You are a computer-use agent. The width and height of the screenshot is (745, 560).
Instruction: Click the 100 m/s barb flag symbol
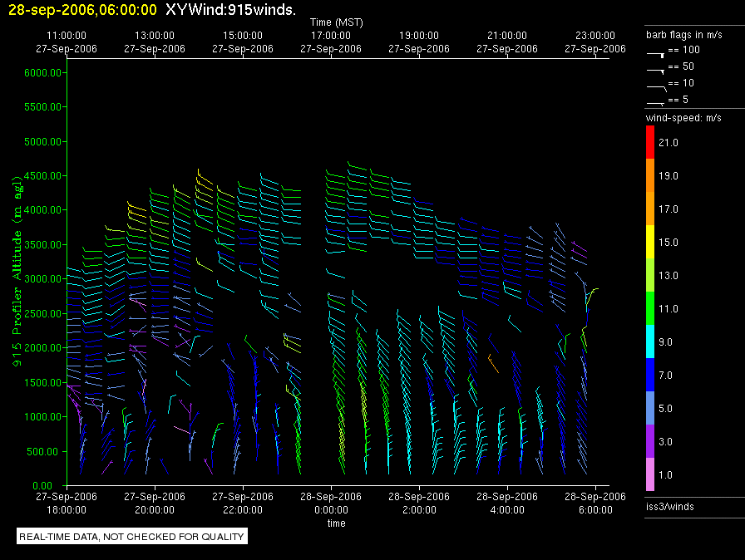655,54
